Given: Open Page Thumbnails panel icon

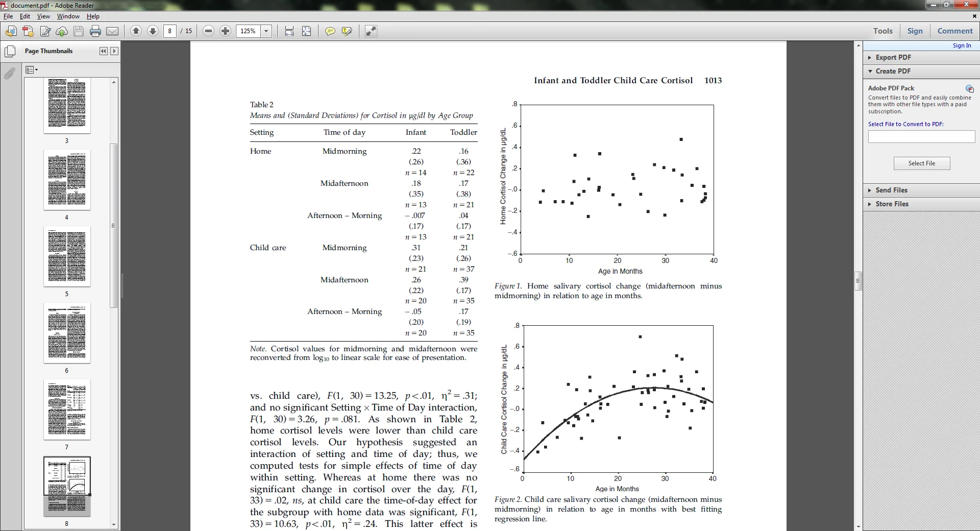Looking at the screenshot, I should pos(10,51).
